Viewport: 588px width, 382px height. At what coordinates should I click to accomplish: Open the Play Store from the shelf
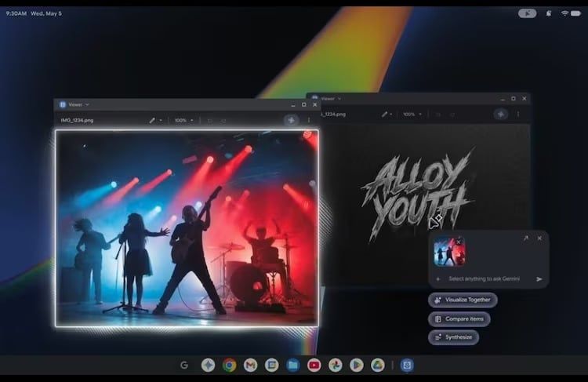[x=357, y=365]
